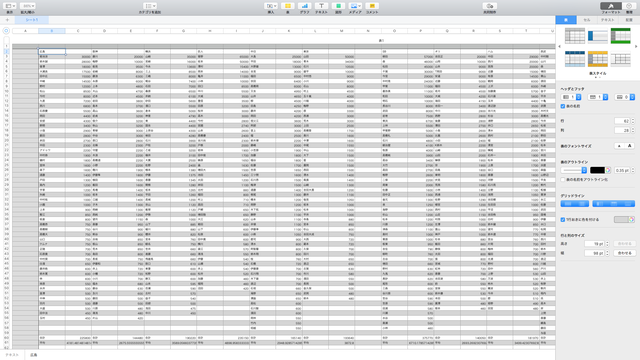Toggle the table name (表の名前) checkbox

coord(563,106)
